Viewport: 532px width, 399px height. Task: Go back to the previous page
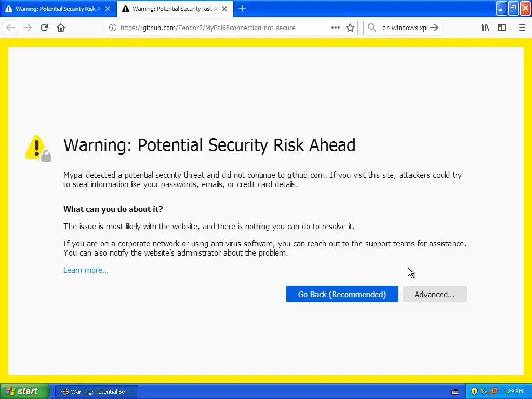tap(10, 28)
